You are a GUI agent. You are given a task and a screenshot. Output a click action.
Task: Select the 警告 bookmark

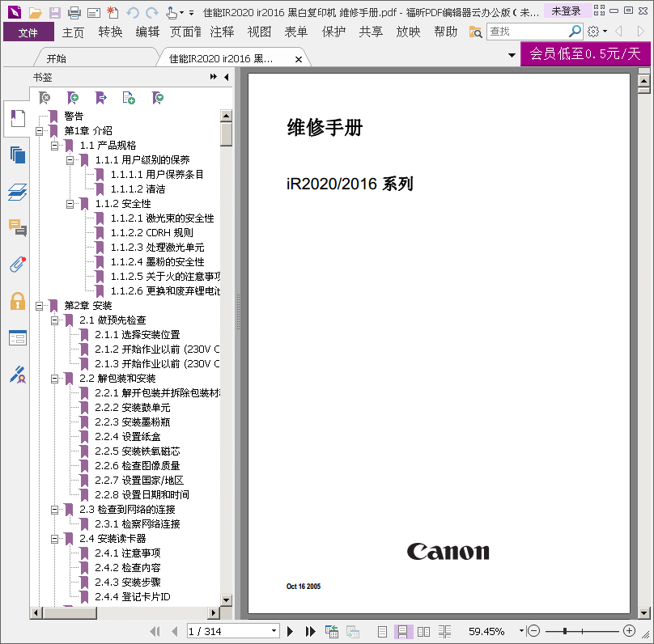(x=74, y=116)
